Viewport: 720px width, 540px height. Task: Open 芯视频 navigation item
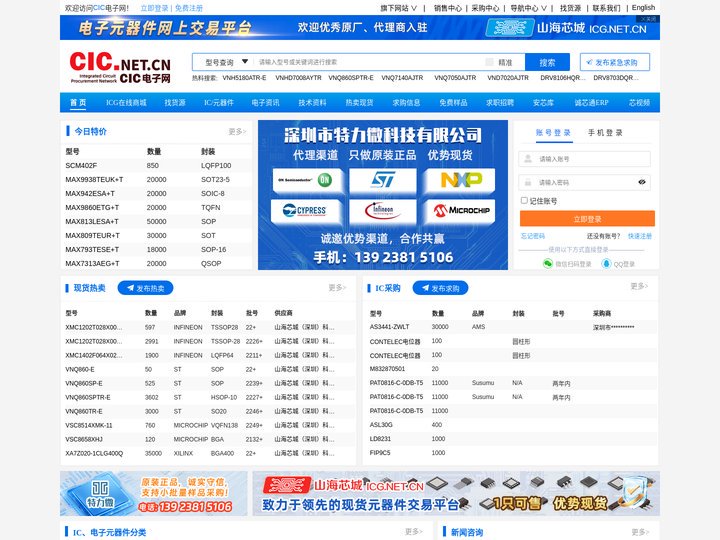coord(639,102)
